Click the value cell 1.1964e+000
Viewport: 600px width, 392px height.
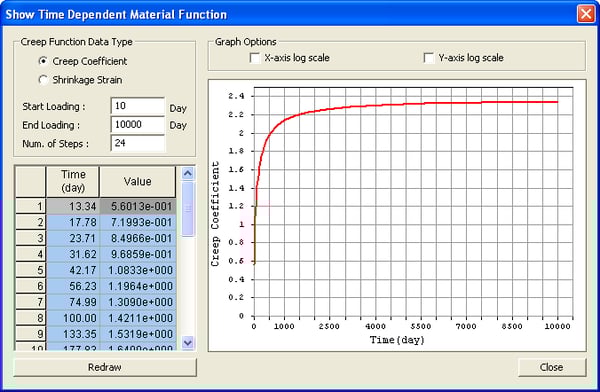click(138, 286)
